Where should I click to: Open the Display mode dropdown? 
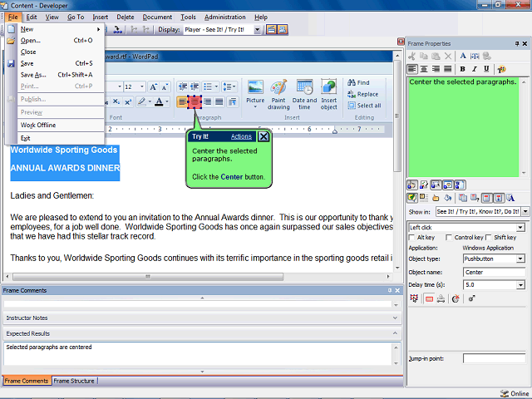[257, 30]
